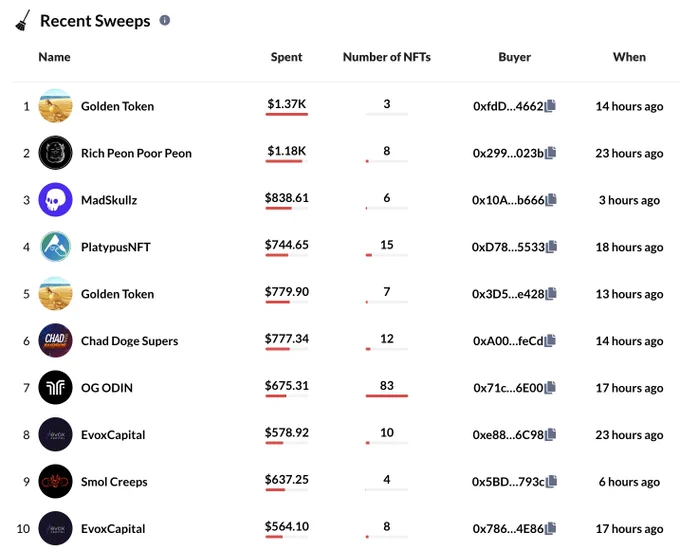Copy buyer address 0xe88...6C98
Image resolution: width=680 pixels, height=551 pixels.
point(550,434)
